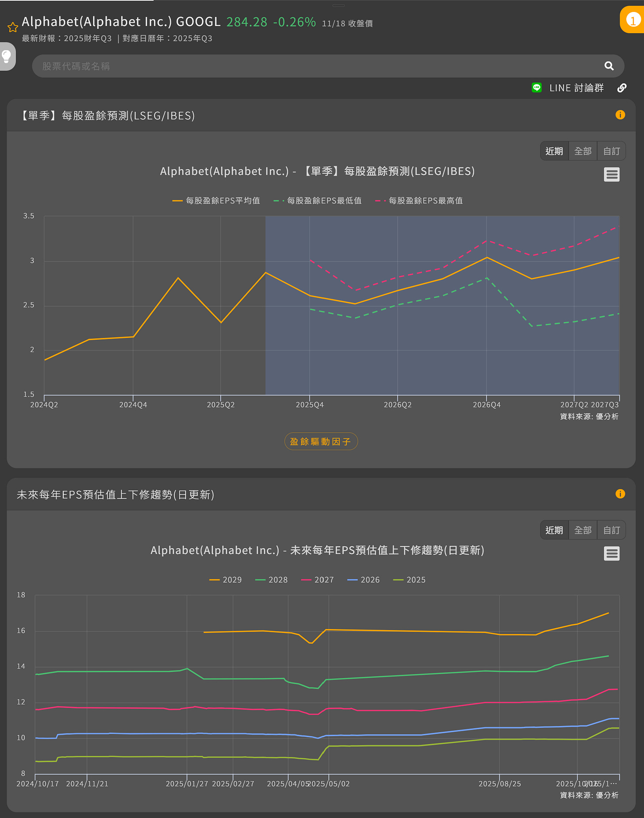Click the 284.28 closing price text

pyautogui.click(x=247, y=22)
